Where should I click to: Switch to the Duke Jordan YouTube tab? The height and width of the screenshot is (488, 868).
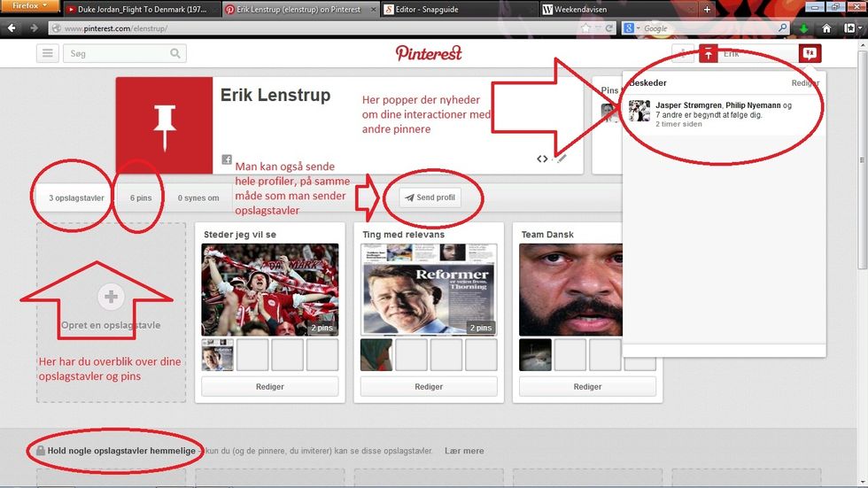[x=141, y=10]
